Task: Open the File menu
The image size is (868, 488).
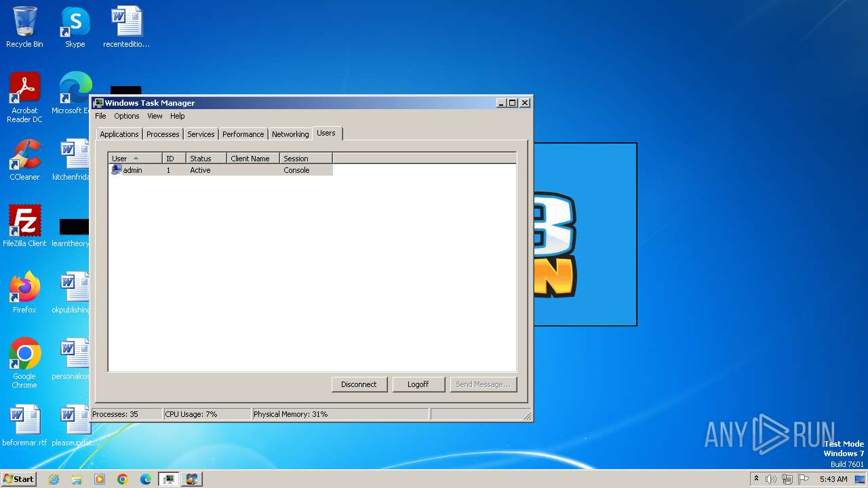Action: coord(100,116)
